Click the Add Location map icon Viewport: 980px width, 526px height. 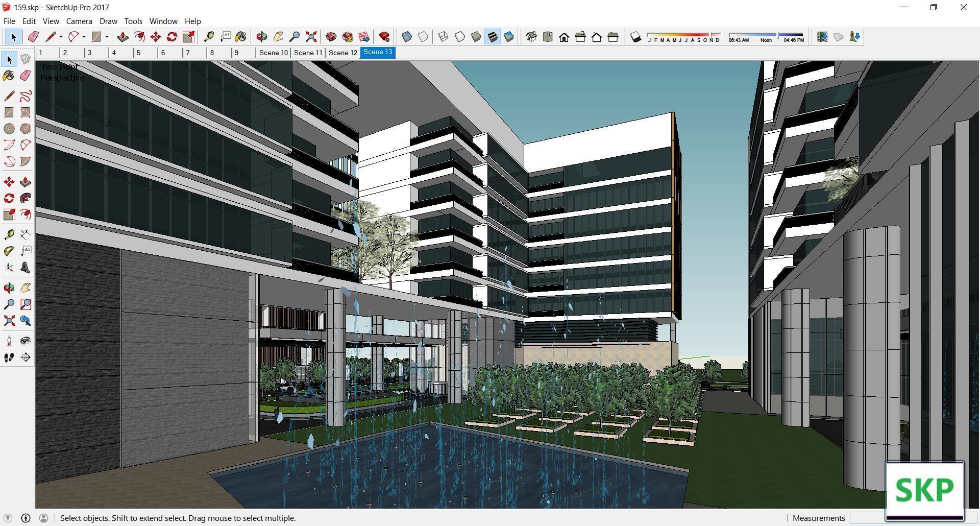click(x=822, y=37)
